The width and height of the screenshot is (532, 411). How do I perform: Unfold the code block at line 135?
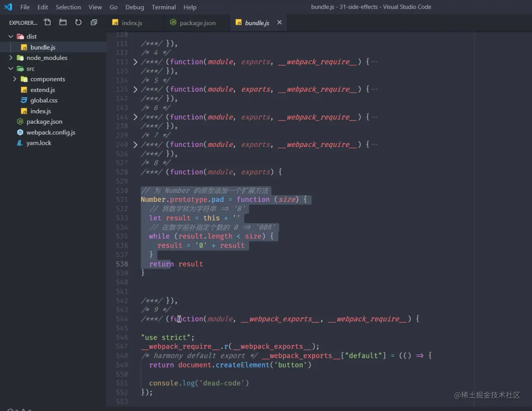(x=135, y=90)
